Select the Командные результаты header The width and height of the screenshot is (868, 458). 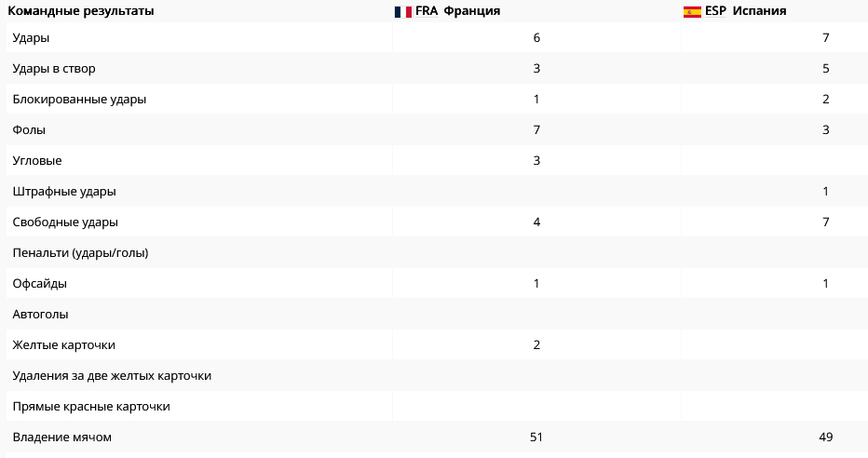(81, 11)
